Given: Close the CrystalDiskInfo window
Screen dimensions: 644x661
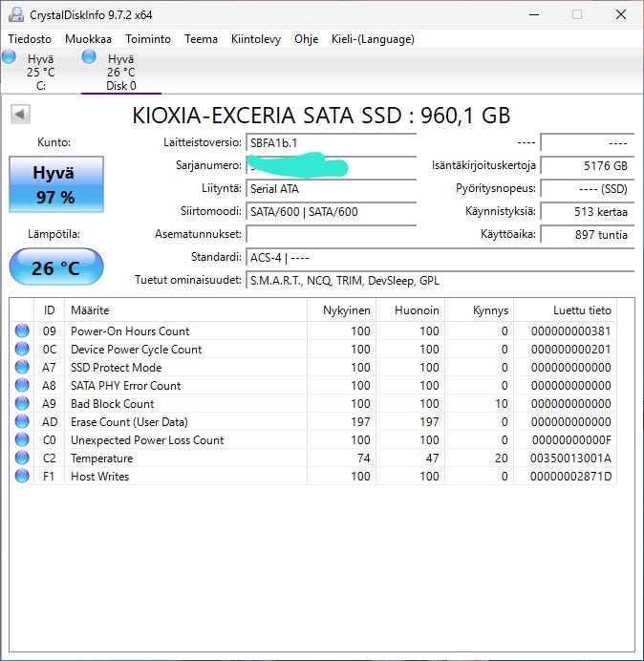Looking at the screenshot, I should point(620,14).
